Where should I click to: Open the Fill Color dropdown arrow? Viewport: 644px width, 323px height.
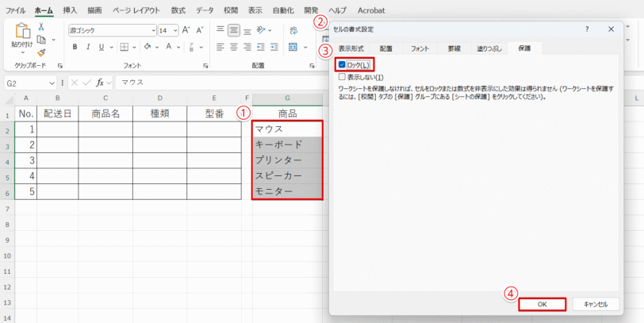coord(157,48)
